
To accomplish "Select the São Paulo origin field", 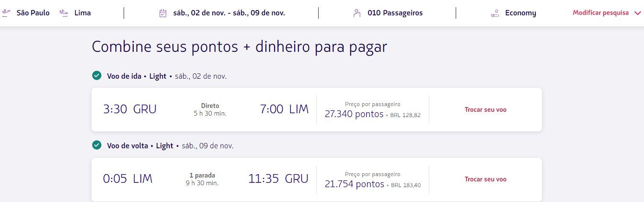I will click(x=33, y=13).
